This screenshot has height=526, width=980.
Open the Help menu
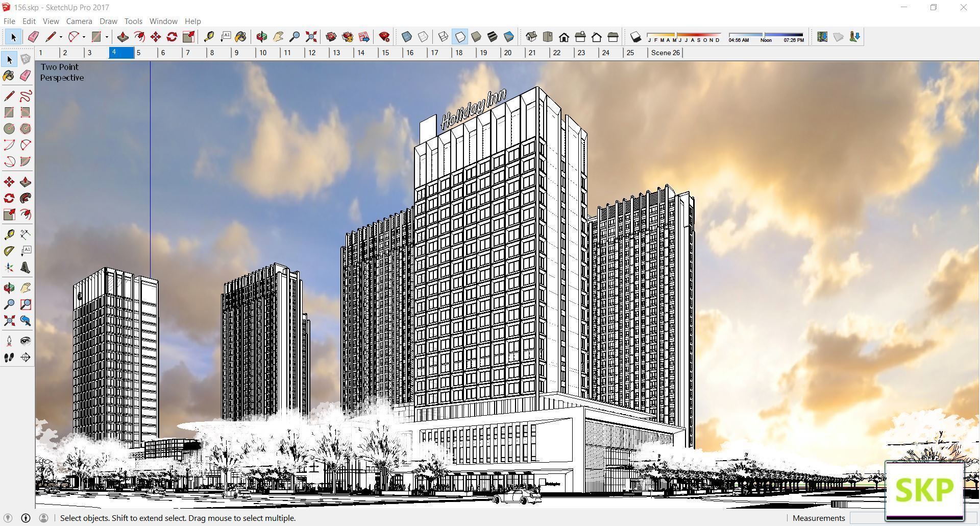(192, 21)
